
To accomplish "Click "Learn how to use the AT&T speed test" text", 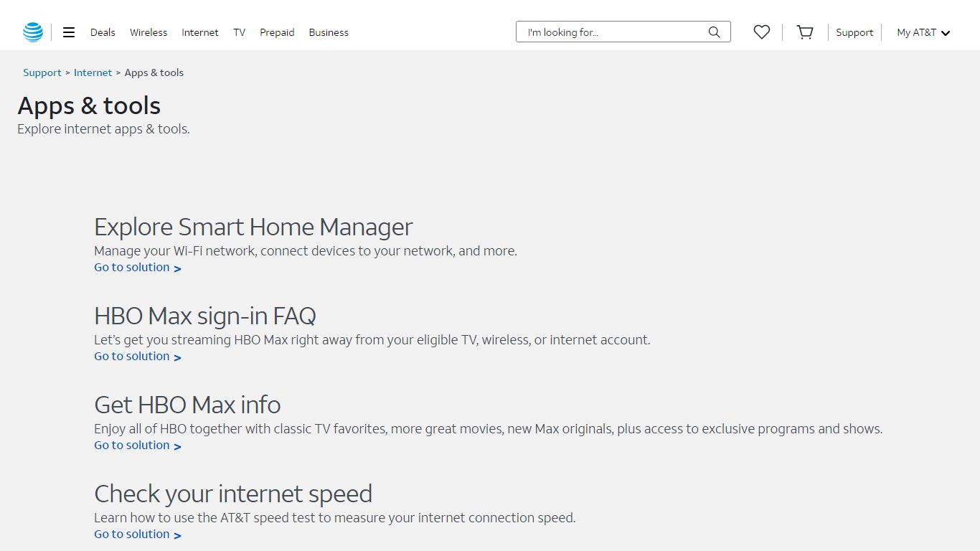I will [x=335, y=518].
